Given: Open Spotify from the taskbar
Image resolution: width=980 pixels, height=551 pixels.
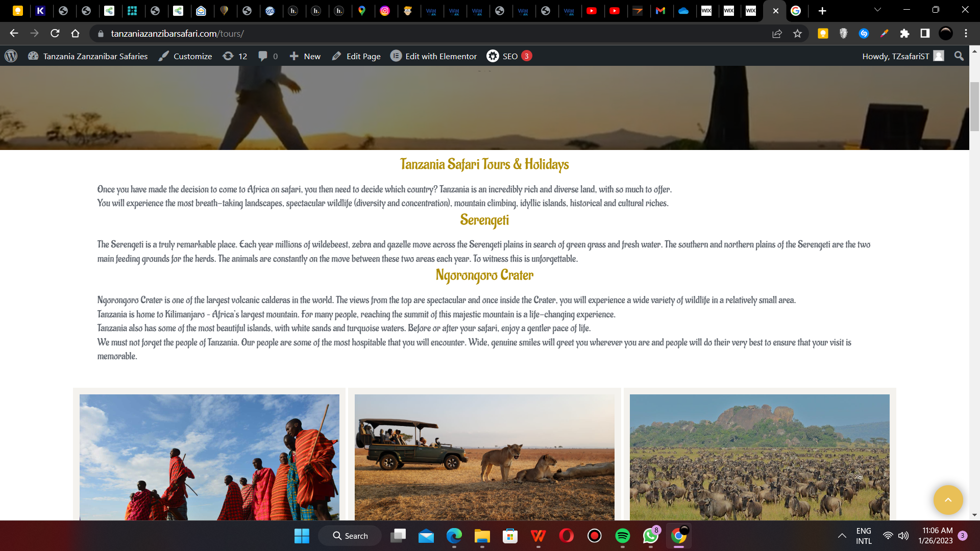Looking at the screenshot, I should click(x=622, y=536).
